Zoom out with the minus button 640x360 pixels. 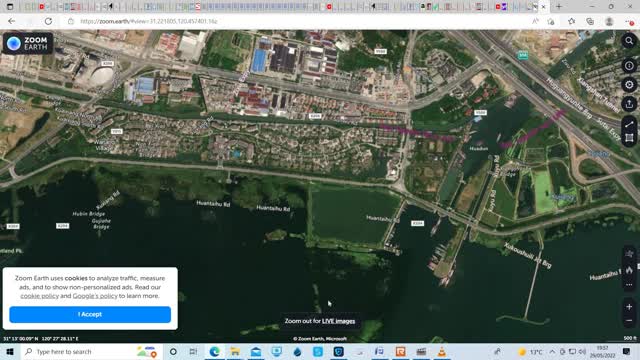[629, 321]
